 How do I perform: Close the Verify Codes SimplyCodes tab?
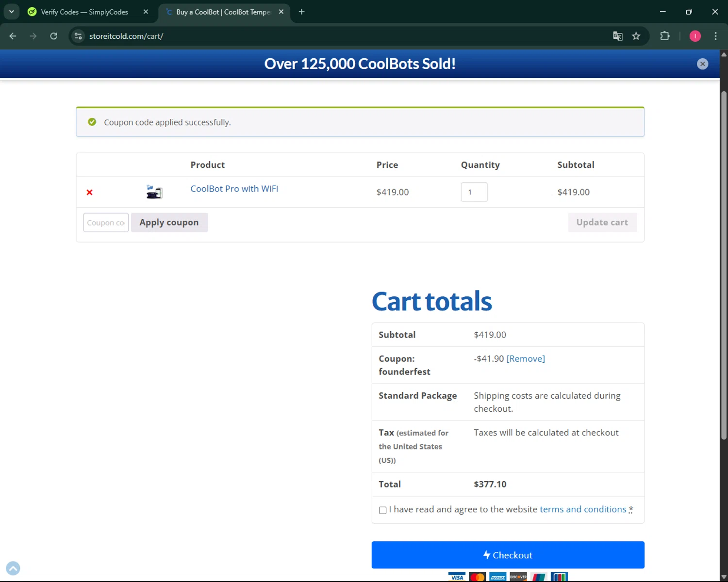(x=146, y=12)
